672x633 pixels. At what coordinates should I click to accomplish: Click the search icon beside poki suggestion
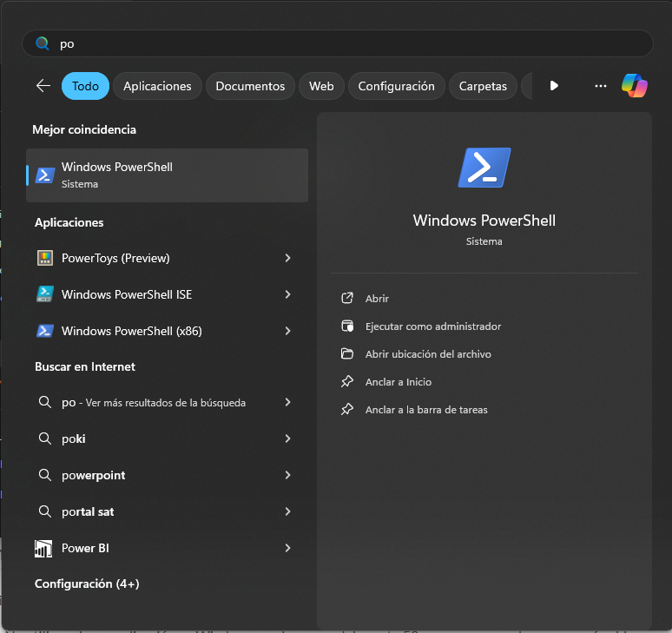pos(45,438)
